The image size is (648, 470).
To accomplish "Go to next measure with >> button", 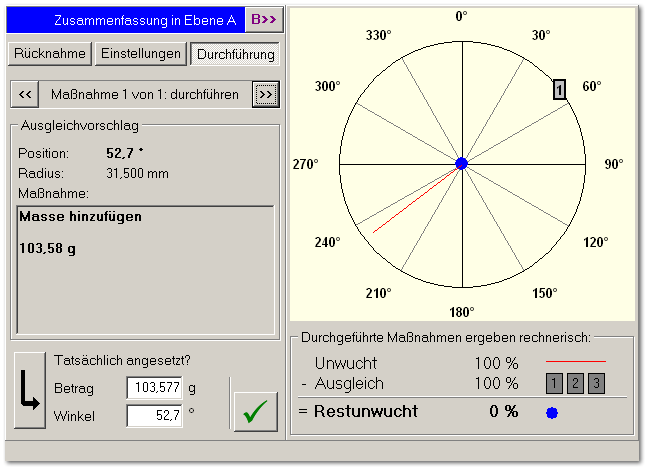I will pyautogui.click(x=265, y=95).
